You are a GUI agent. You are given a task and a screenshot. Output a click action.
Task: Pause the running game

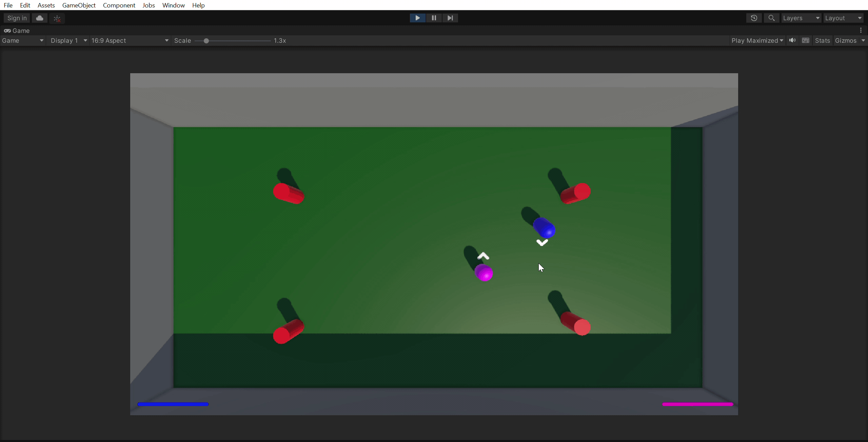pos(434,18)
